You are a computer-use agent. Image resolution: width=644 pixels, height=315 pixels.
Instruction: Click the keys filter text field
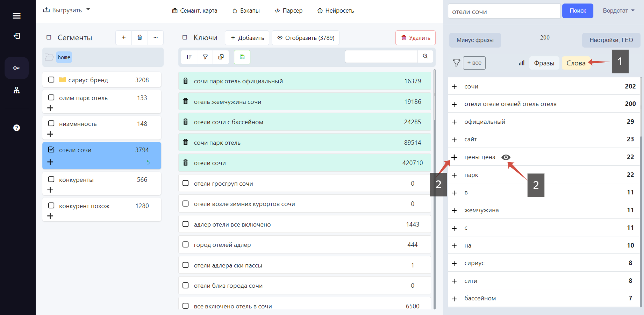point(381,56)
